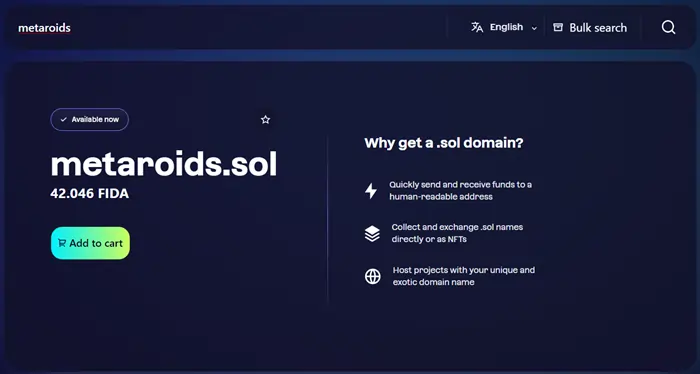
Task: Click the checkmark in Available now badge
Action: coord(63,120)
